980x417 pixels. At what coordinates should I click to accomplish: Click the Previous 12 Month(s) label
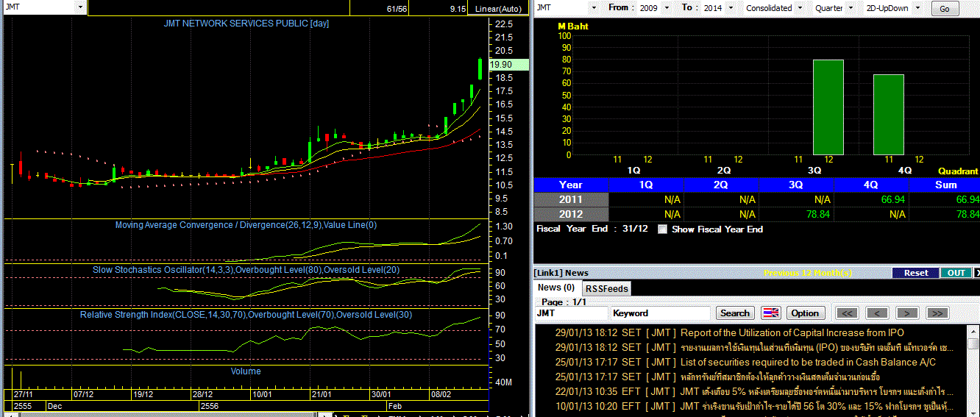(x=808, y=273)
